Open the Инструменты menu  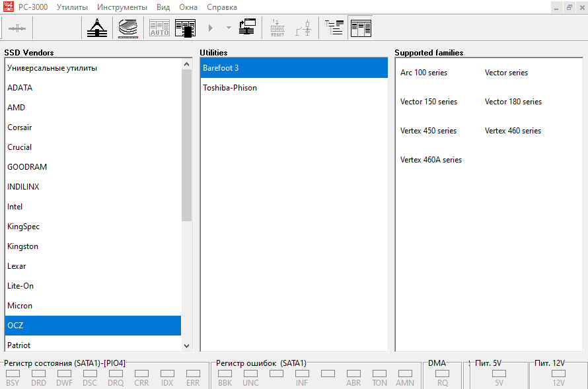(x=122, y=7)
